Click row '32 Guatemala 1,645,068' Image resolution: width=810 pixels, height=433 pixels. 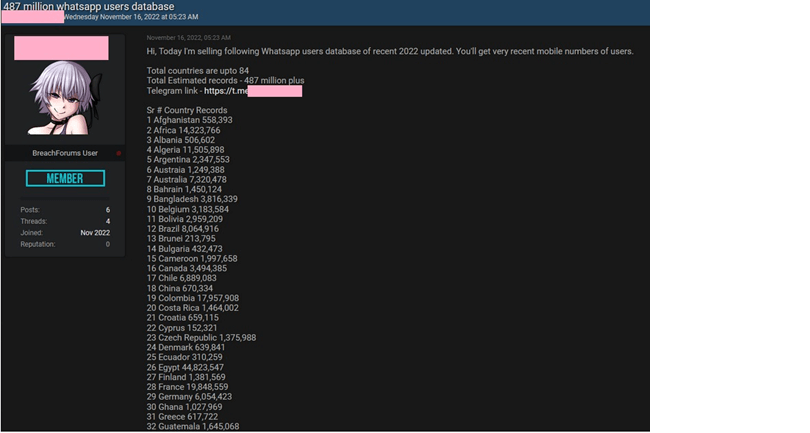pyautogui.click(x=193, y=426)
